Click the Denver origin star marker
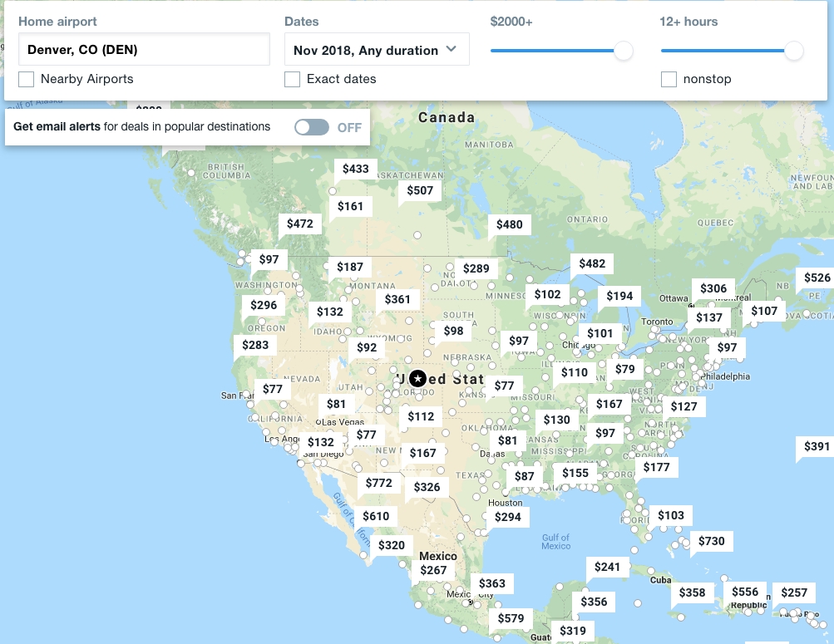 pyautogui.click(x=417, y=378)
